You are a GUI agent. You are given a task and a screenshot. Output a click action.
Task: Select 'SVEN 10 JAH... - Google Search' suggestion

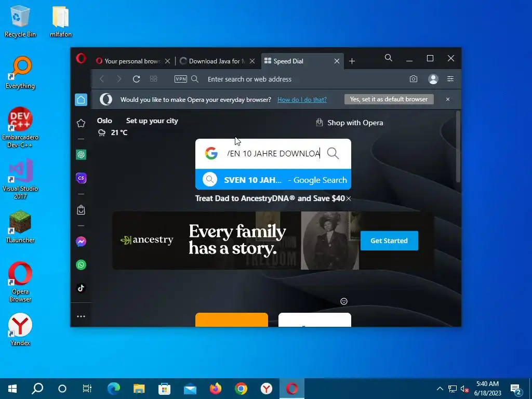click(273, 179)
